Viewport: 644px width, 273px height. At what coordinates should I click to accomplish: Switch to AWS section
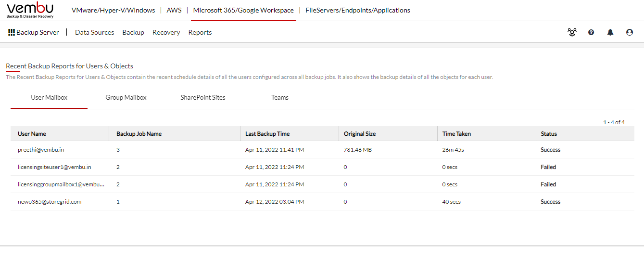(174, 10)
